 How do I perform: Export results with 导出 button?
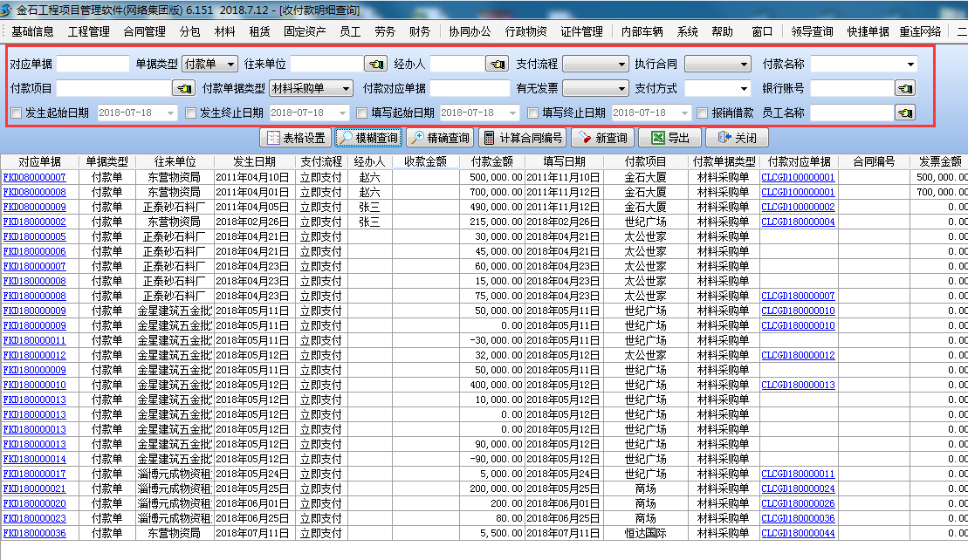[670, 138]
